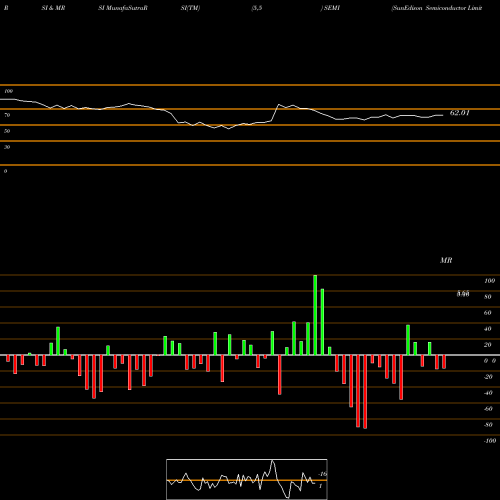Select the MR axis label 60

488,313
